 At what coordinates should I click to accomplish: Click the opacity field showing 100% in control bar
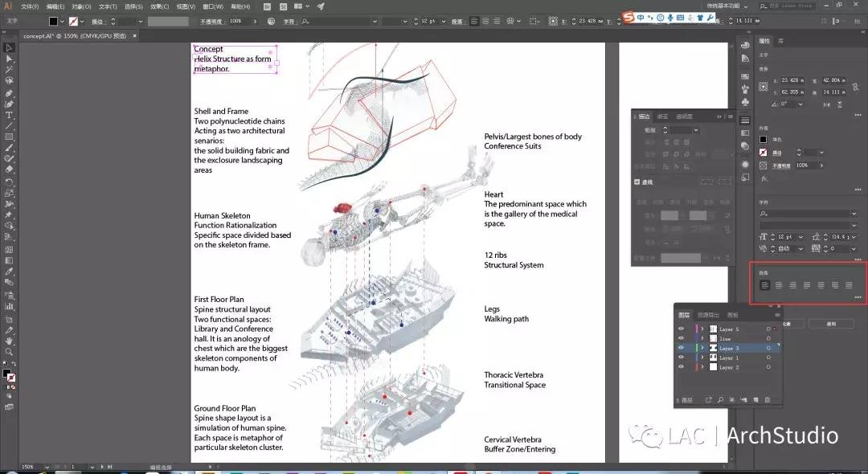pos(238,22)
